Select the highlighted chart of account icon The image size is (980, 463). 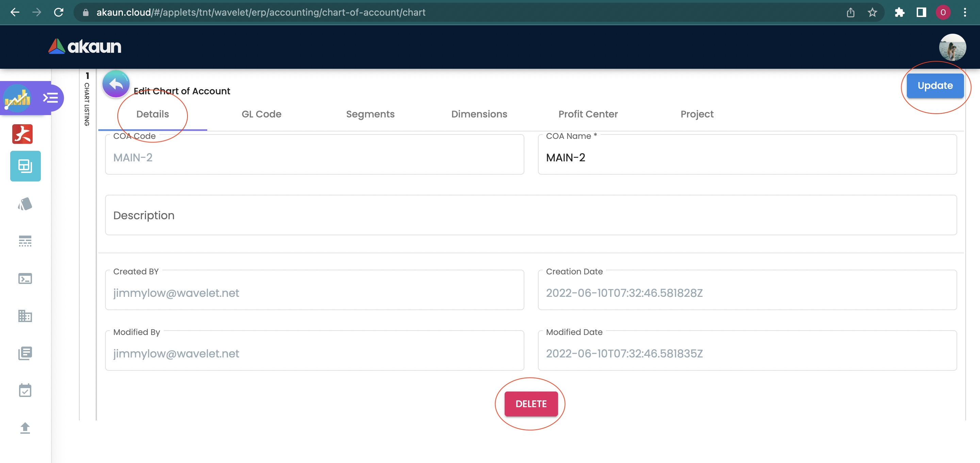coord(25,166)
